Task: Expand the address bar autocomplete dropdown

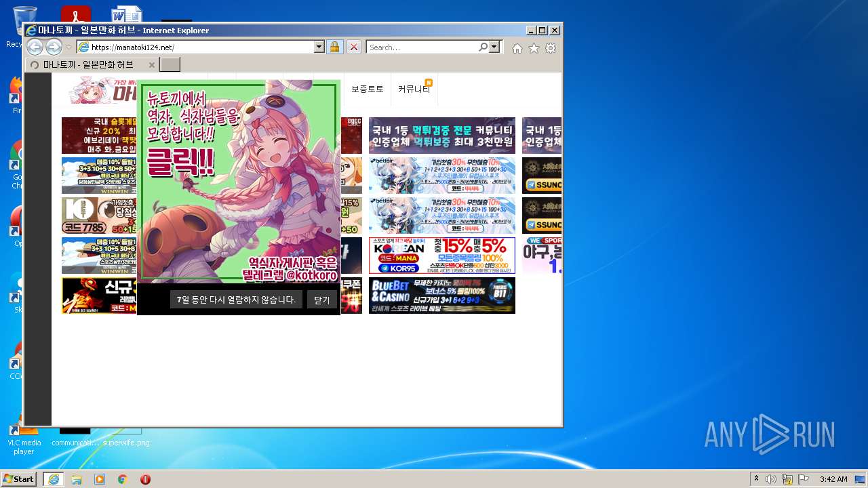Action: click(319, 47)
